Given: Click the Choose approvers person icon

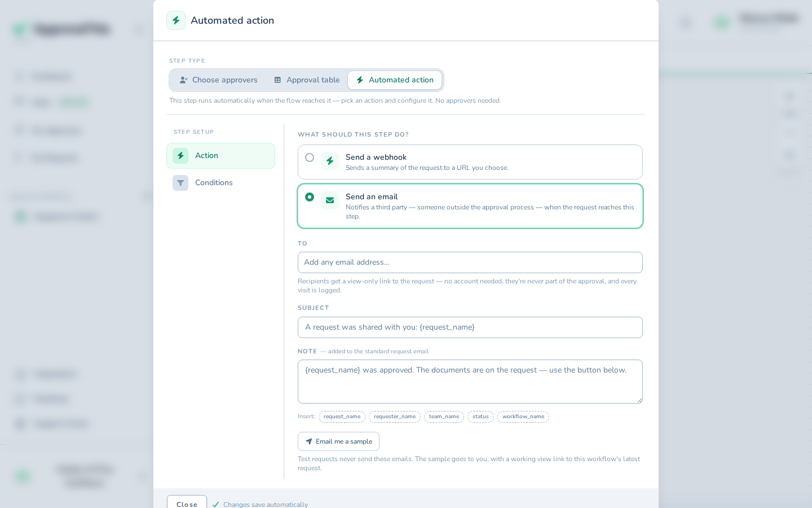Looking at the screenshot, I should 183,80.
